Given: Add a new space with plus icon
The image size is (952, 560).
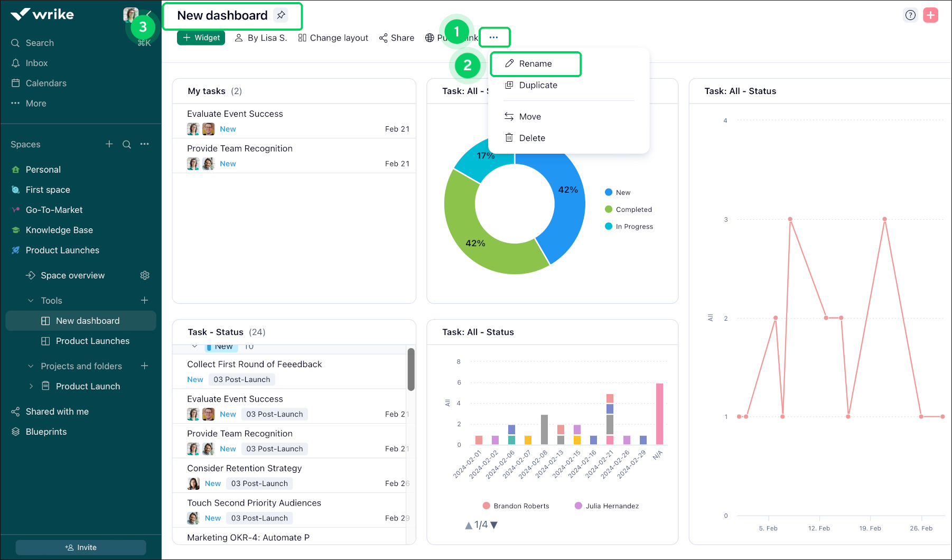Looking at the screenshot, I should click(109, 144).
